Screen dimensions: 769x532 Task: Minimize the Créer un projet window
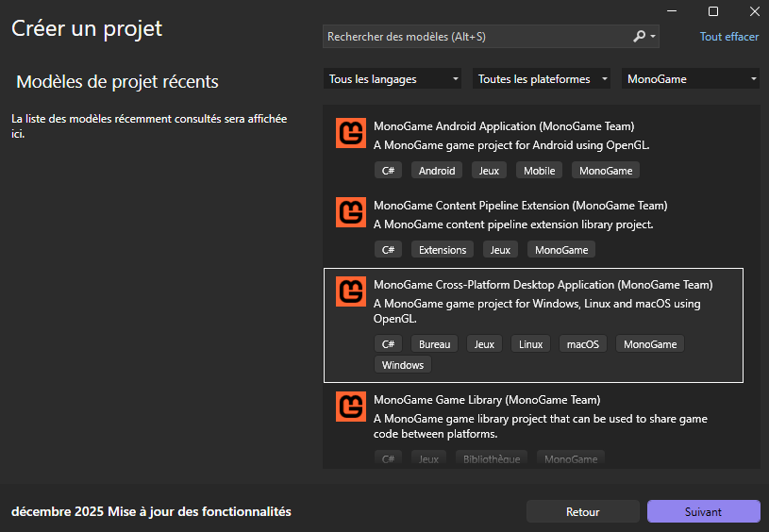pyautogui.click(x=672, y=11)
